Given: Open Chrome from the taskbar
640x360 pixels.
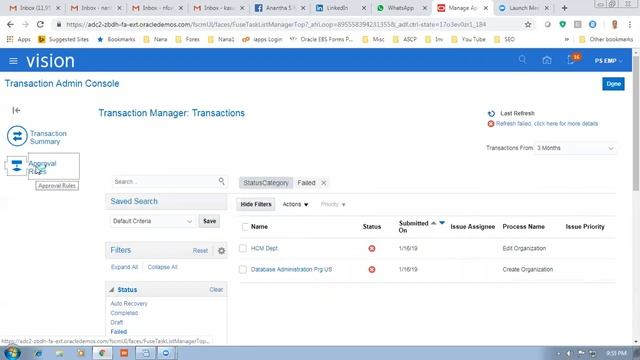Looking at the screenshot, I should [x=102, y=353].
